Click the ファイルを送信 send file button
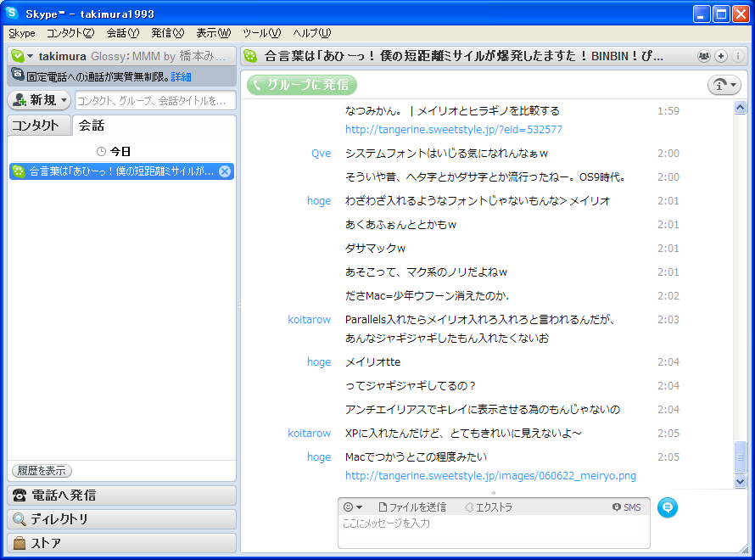Image resolution: width=755 pixels, height=560 pixels. (412, 507)
